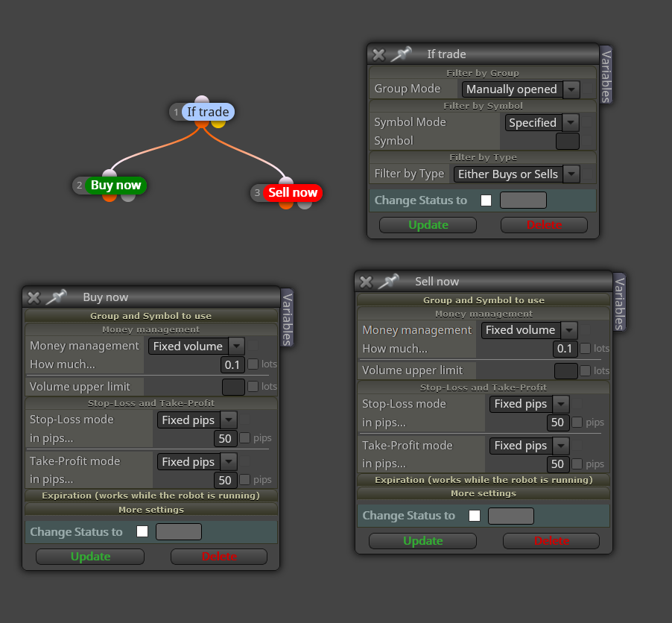The height and width of the screenshot is (623, 672).
Task: Open Variables tab of Buy now panel
Action: click(x=287, y=318)
